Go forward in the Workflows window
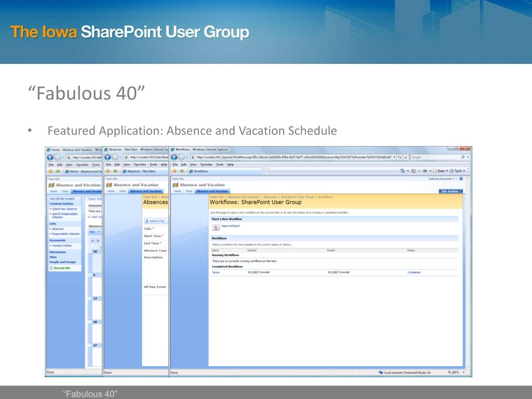 [x=181, y=157]
